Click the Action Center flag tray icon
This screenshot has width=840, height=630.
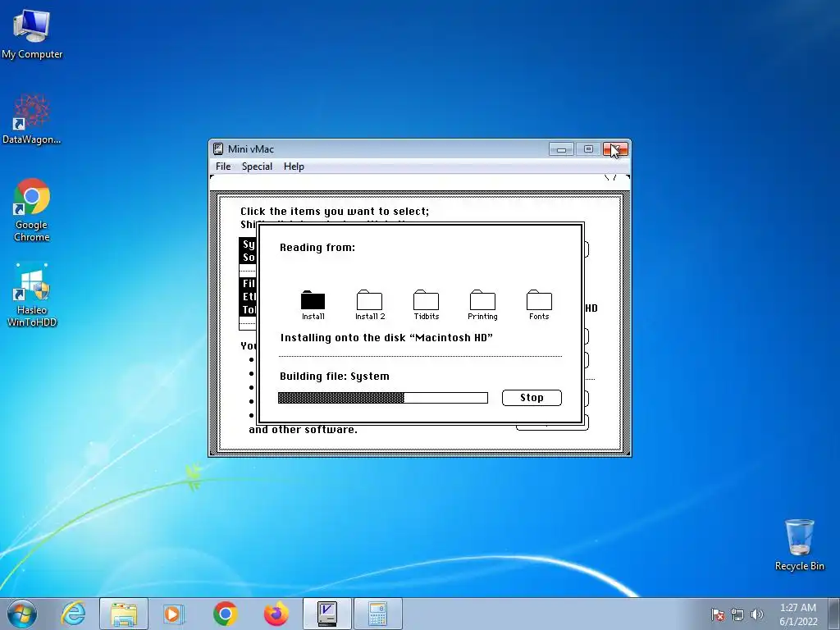718,614
